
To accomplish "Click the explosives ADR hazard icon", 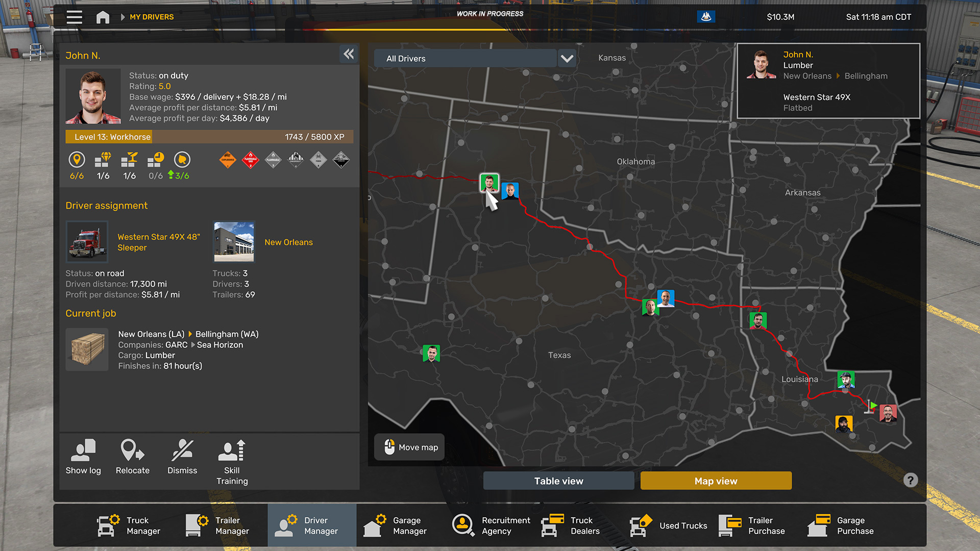I will [x=228, y=160].
